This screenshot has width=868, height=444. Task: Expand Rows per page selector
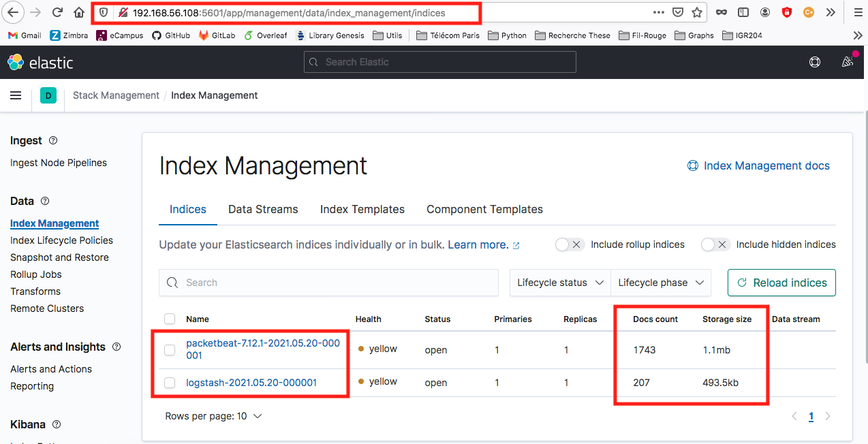pos(213,416)
